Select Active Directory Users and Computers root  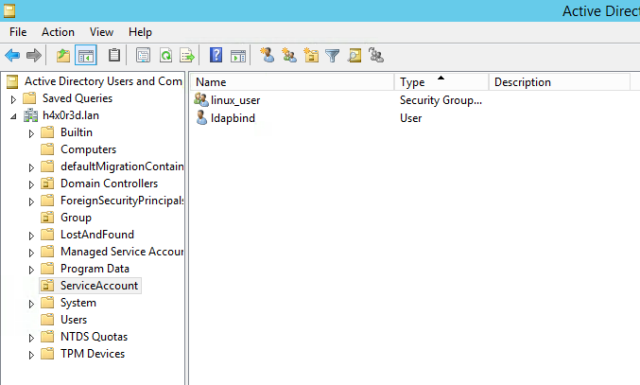pos(103,81)
